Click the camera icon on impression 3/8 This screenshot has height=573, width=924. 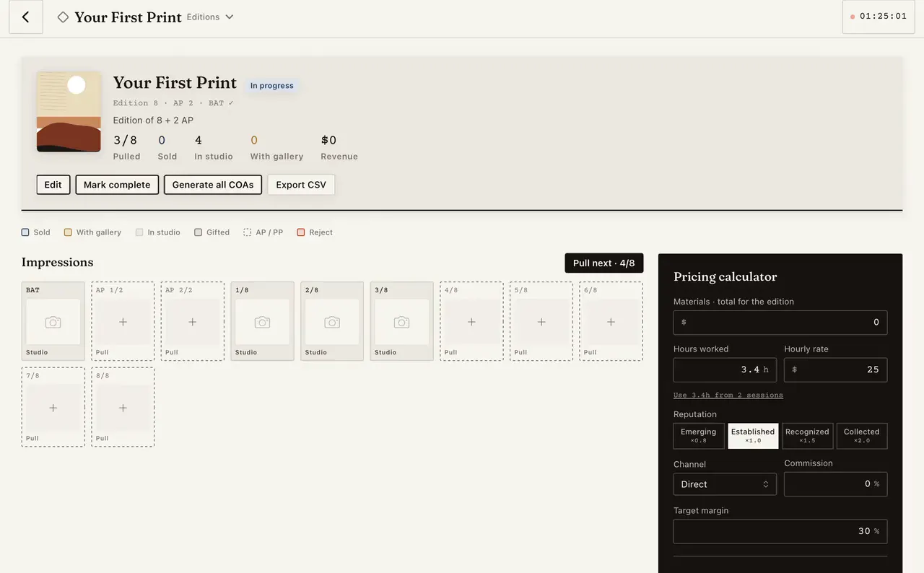[401, 323]
